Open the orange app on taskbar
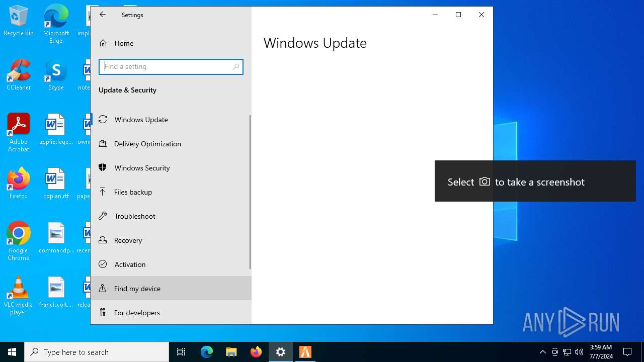This screenshot has height=362, width=644. (x=305, y=352)
